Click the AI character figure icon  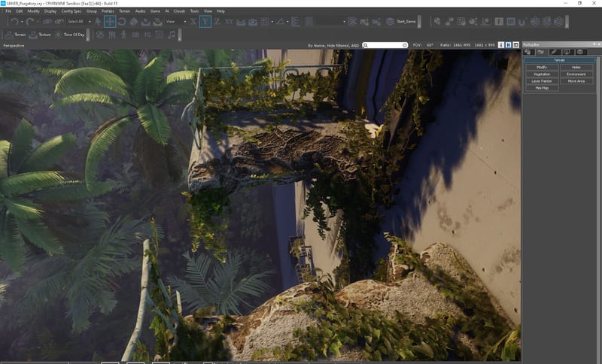click(123, 35)
